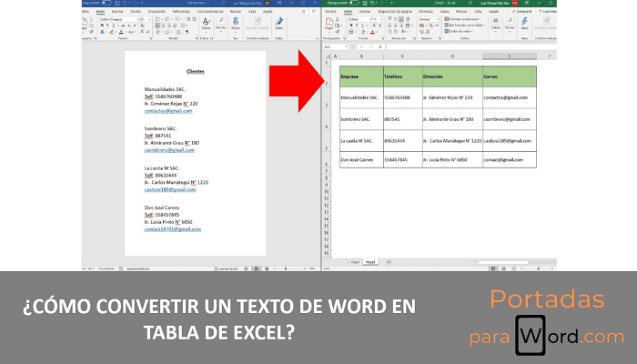Open Excel Disposición de página tab
The width and height of the screenshot is (637, 364).
pyautogui.click(x=395, y=11)
